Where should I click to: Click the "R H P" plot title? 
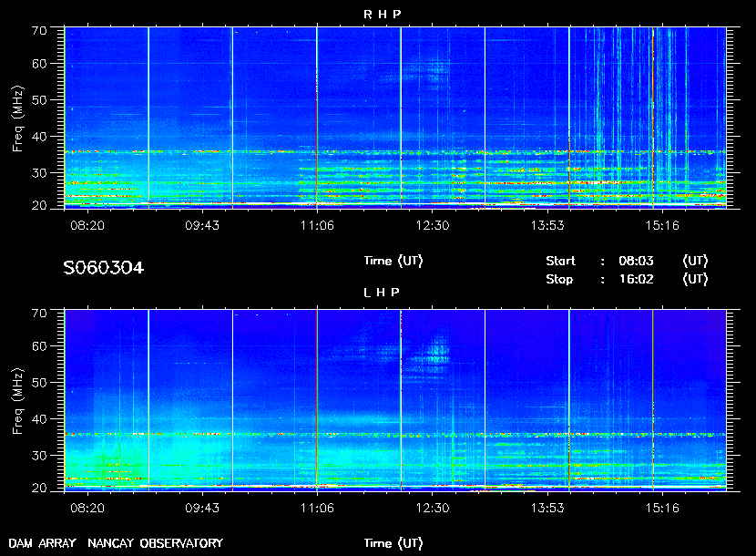coord(382,14)
